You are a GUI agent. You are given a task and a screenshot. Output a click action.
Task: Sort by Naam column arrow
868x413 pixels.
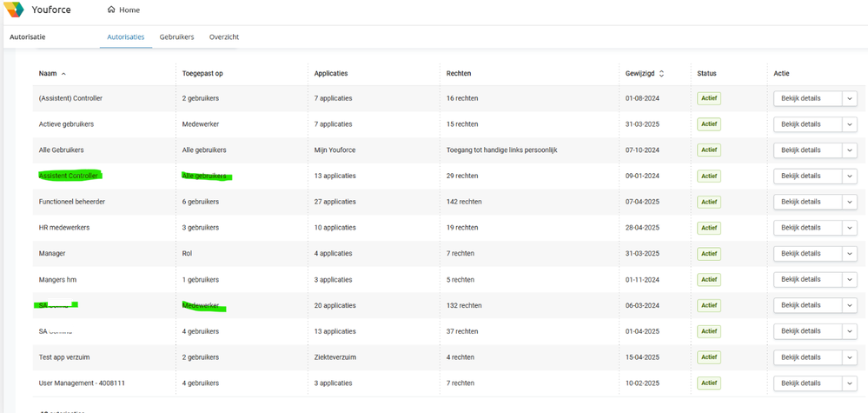coord(63,74)
